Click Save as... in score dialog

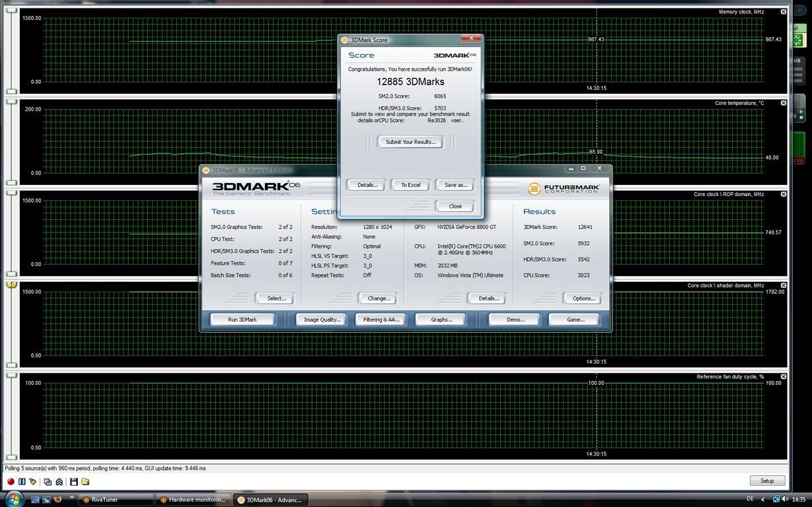(455, 185)
